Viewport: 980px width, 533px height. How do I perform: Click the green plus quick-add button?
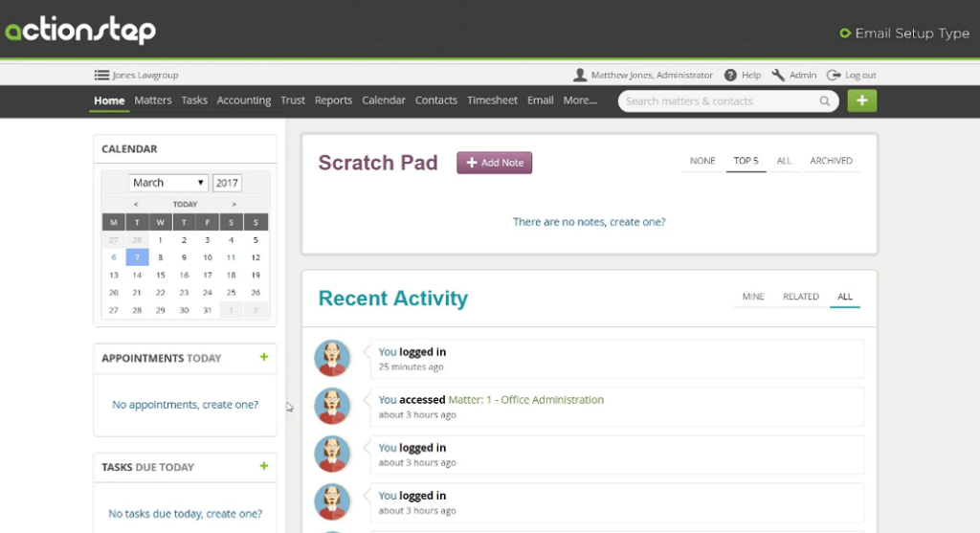pos(862,100)
